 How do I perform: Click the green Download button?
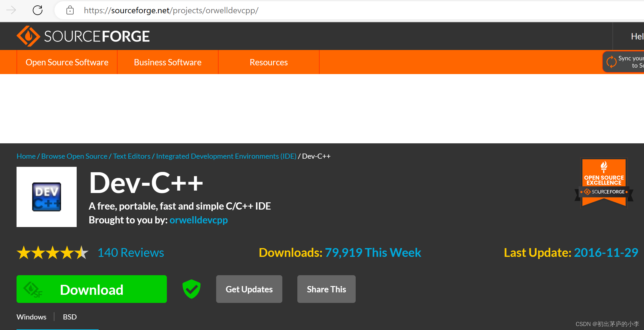[92, 289]
